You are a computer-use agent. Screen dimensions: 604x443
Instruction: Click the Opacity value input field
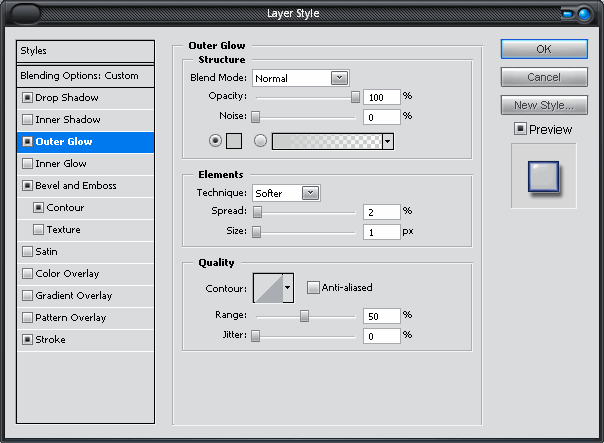(382, 97)
